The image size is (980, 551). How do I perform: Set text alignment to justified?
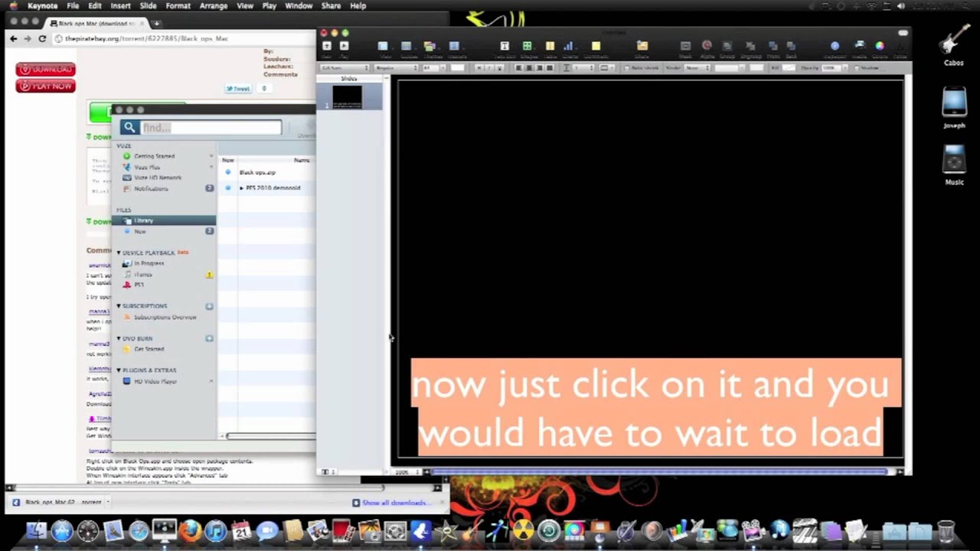550,67
